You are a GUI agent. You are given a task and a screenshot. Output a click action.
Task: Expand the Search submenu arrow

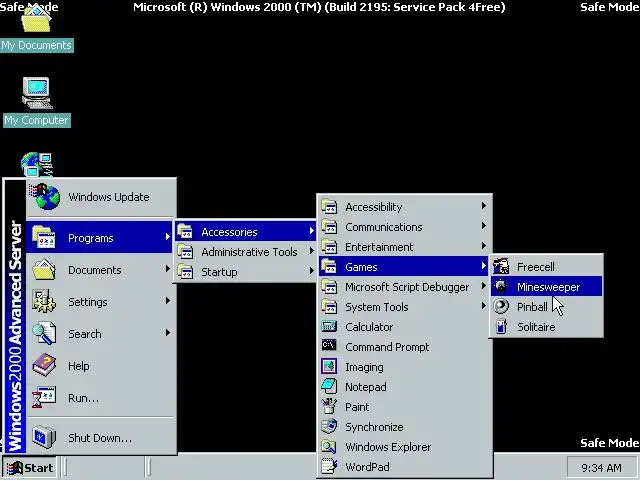click(167, 333)
